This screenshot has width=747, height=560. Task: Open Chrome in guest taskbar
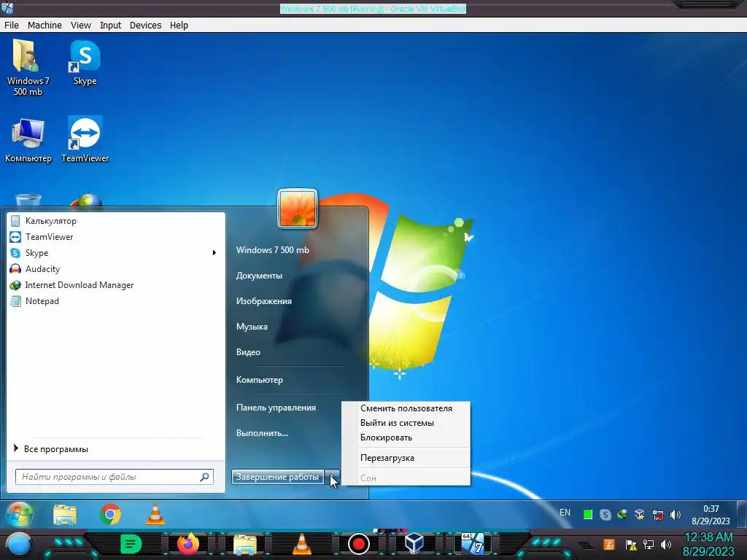[x=110, y=514]
